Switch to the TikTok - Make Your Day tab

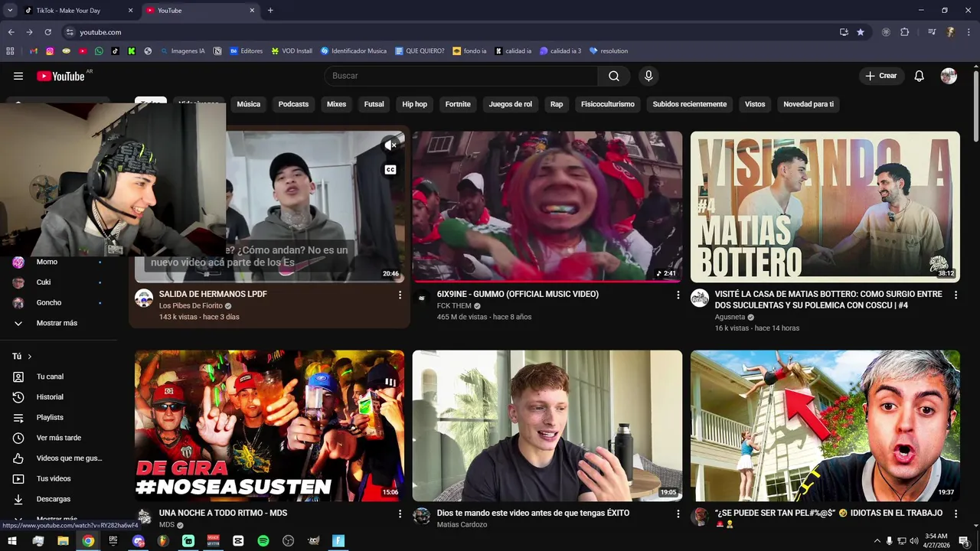click(x=78, y=11)
